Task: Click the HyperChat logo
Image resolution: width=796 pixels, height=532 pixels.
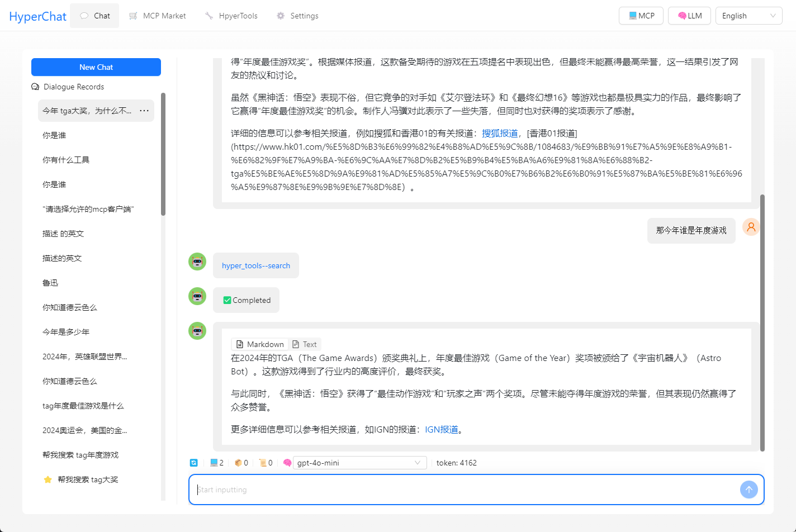Action: 37,16
